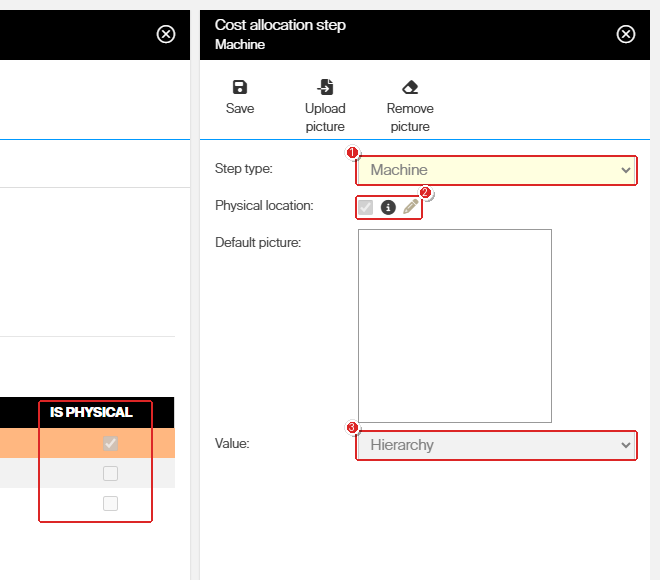
Task: Toggle the checked Is Physical box in orange row
Action: pyautogui.click(x=110, y=443)
